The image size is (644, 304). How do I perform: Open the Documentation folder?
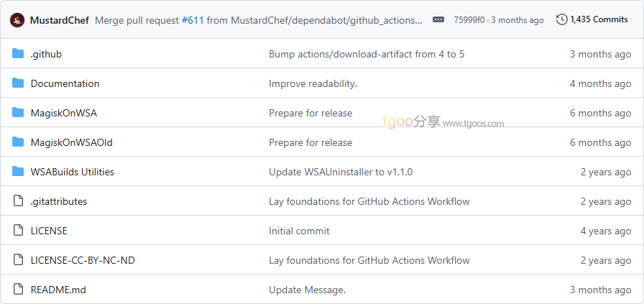[65, 83]
